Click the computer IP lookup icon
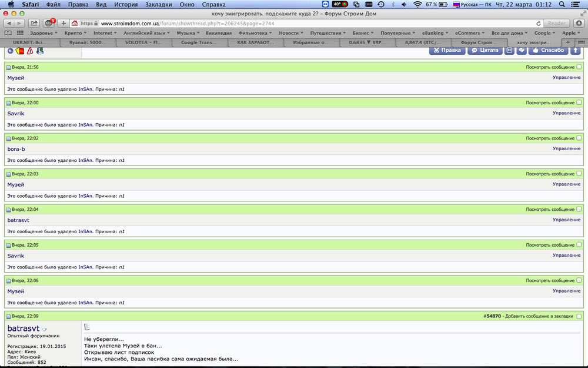 click(40, 51)
